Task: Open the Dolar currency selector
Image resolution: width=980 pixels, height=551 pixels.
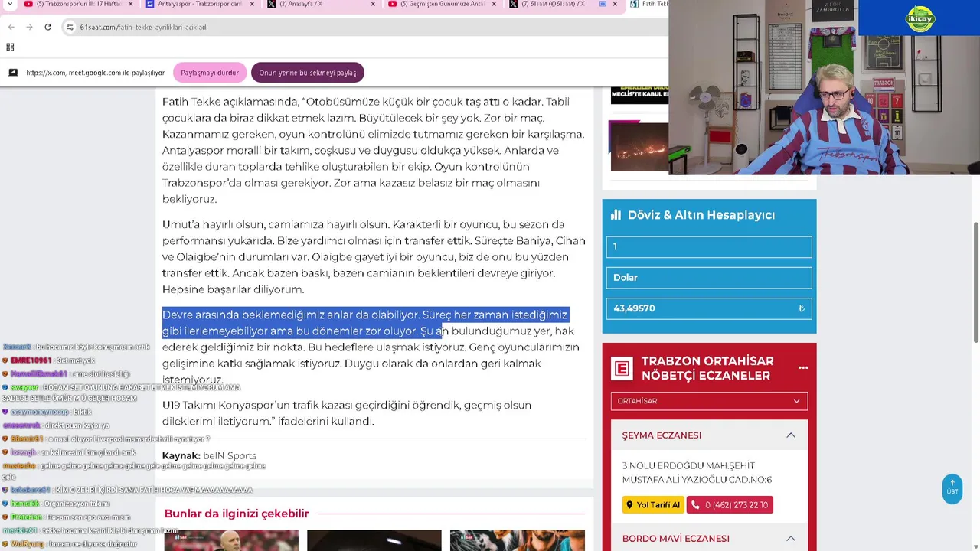Action: pos(709,278)
